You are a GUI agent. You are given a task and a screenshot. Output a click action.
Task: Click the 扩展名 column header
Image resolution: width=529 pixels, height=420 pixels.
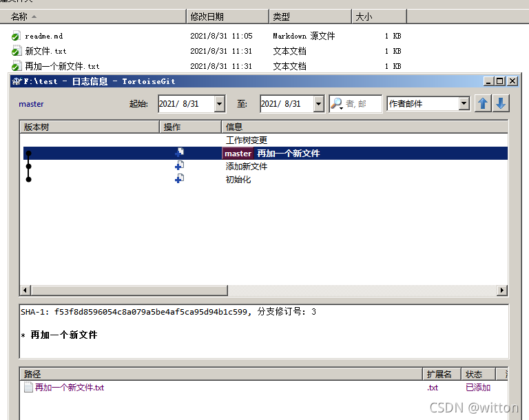[442, 374]
